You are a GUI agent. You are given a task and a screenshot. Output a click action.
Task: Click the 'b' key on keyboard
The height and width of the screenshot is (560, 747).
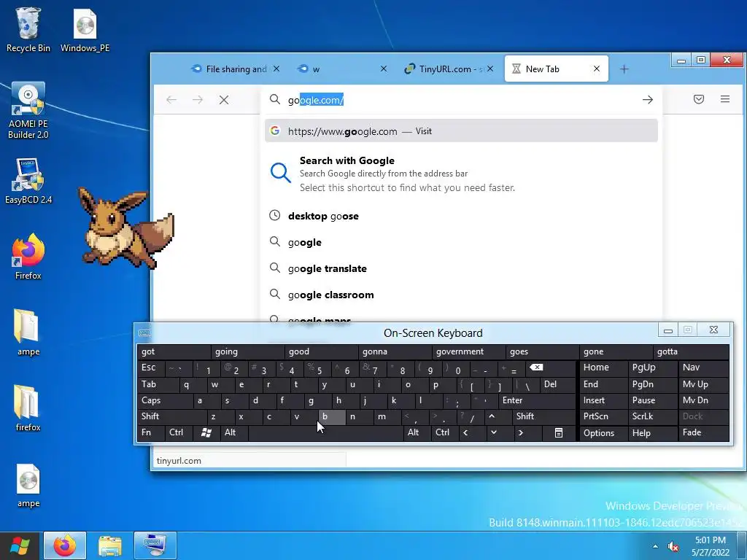331,416
